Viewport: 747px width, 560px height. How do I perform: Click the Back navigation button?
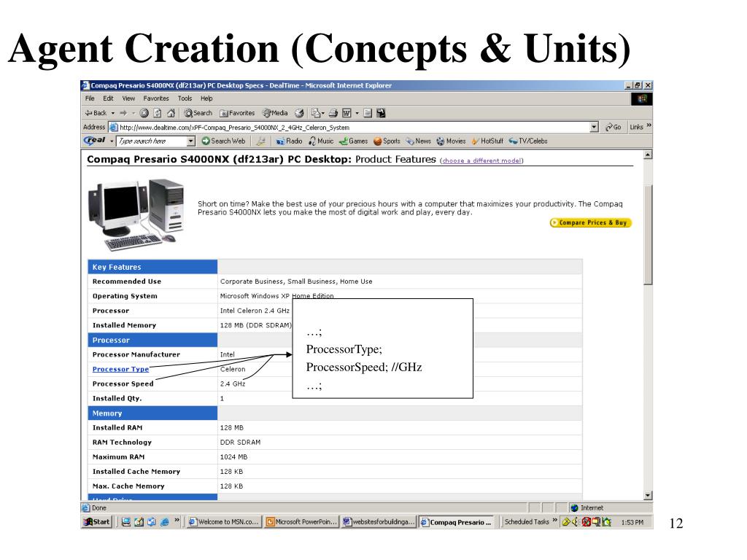(x=96, y=113)
